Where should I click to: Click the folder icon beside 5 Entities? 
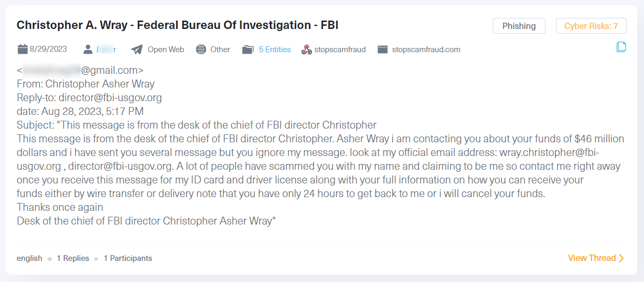coord(248,50)
